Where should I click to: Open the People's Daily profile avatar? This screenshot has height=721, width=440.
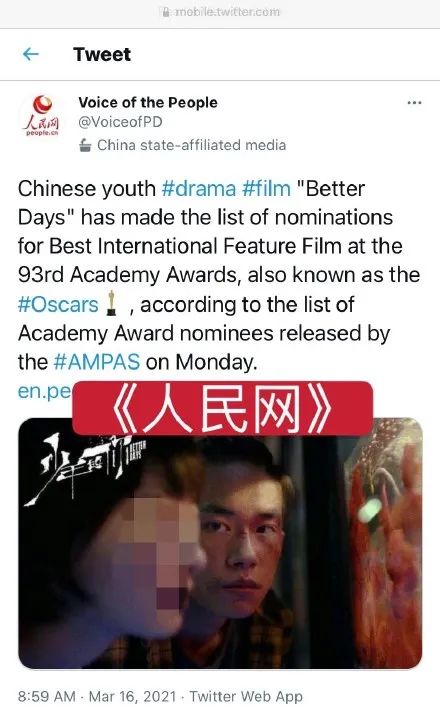pos(42,115)
